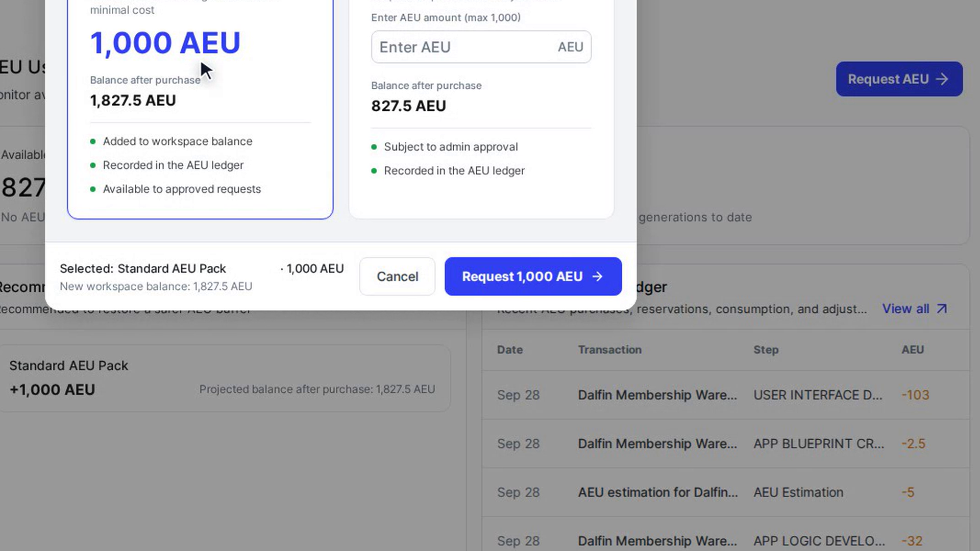Click the 1,827.5 AEU balance after purchase
This screenshot has height=551, width=980.
click(133, 101)
